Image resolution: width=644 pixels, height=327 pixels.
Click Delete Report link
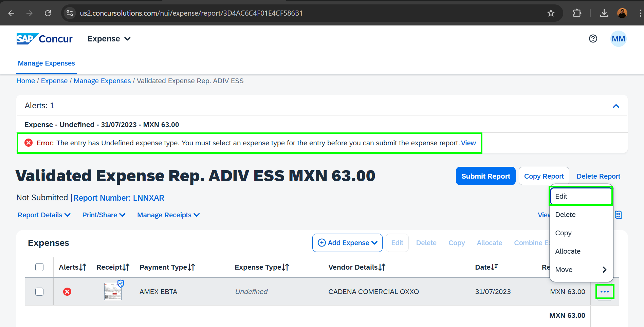(x=598, y=176)
